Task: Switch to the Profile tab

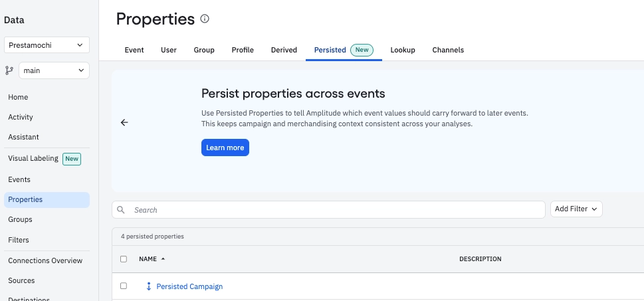Action: (243, 50)
